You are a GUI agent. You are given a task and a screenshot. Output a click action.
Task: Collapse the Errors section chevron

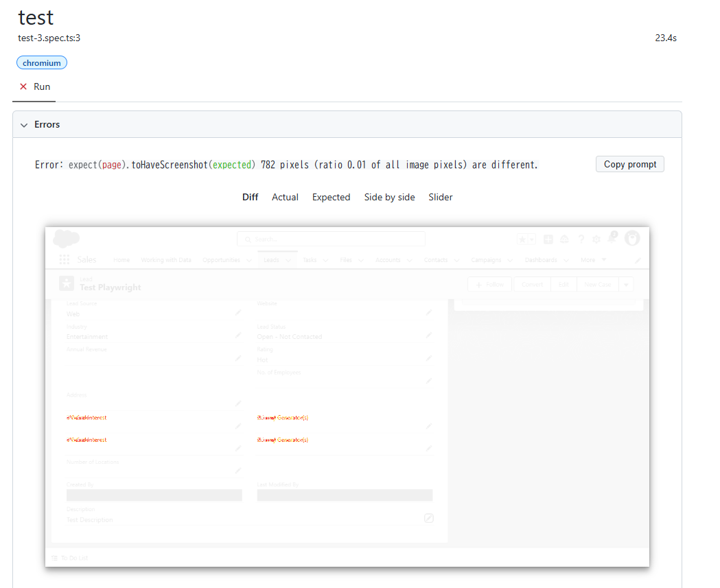tap(24, 125)
